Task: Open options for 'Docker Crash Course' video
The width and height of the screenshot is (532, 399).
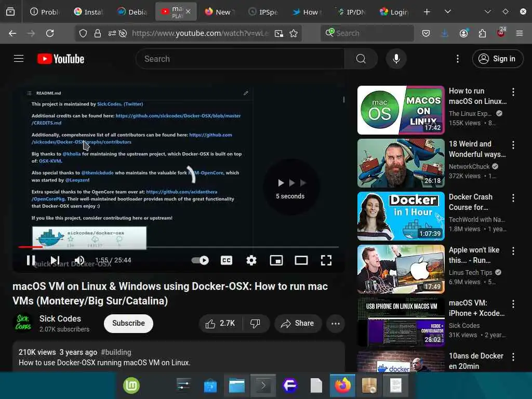Action: coord(513,198)
